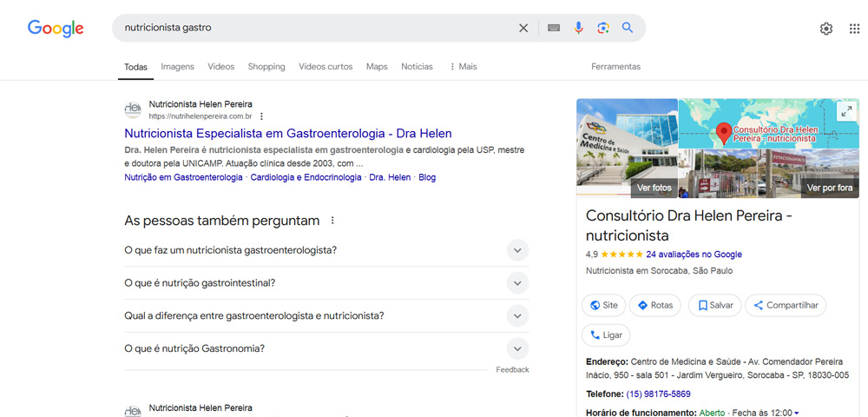The image size is (868, 417).
Task: Click the Google logo
Action: coord(56,29)
